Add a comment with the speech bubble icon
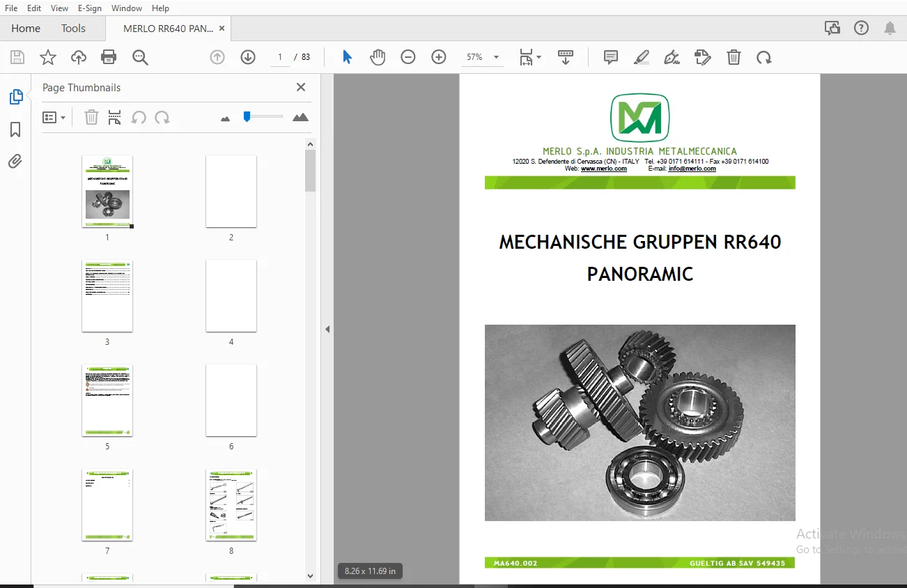 coord(611,57)
